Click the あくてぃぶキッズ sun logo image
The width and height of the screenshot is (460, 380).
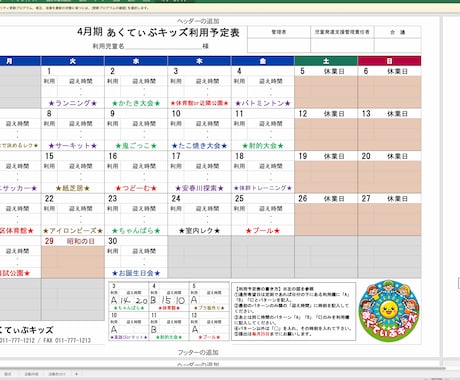click(x=389, y=311)
